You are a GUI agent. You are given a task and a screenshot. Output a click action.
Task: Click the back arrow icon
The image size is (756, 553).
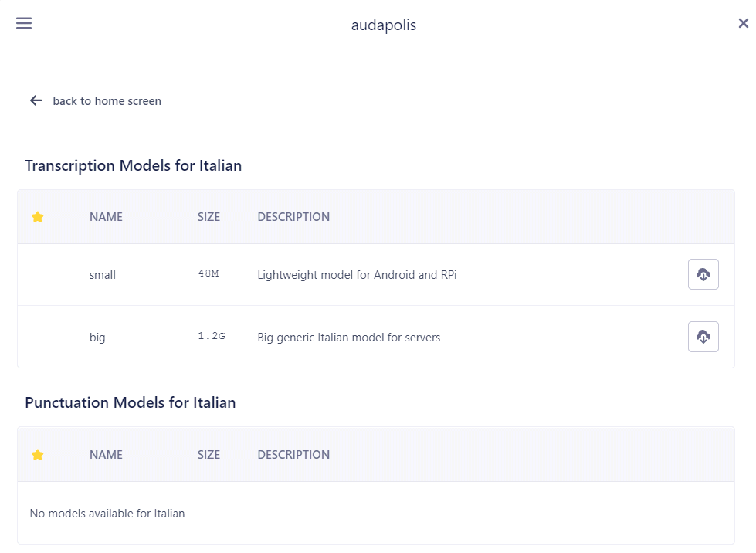[36, 100]
